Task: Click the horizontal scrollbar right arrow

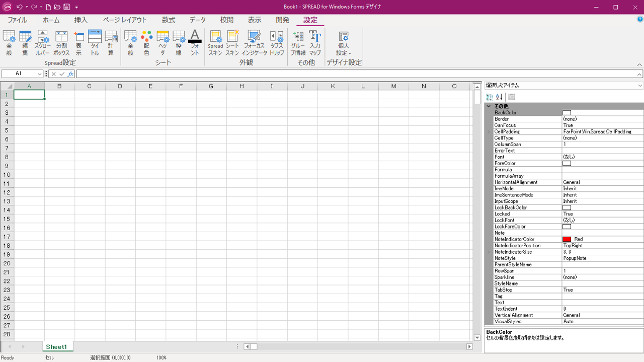Action: click(x=469, y=346)
